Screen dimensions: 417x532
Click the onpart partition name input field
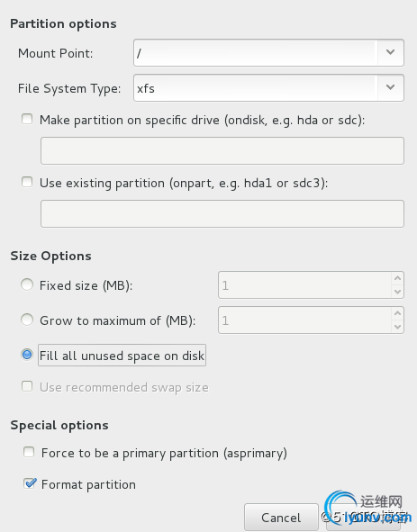(x=222, y=213)
